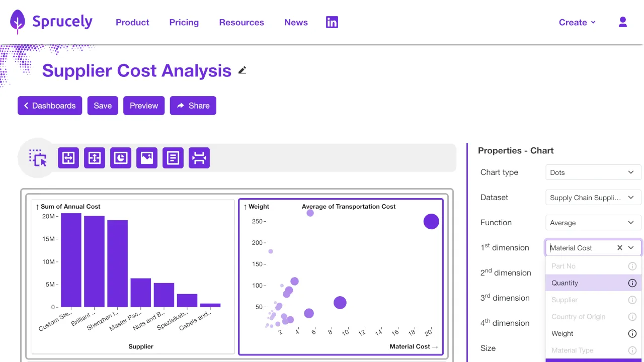Insert a chart using the pie chart icon
This screenshot has height=362, width=644.
(x=120, y=157)
